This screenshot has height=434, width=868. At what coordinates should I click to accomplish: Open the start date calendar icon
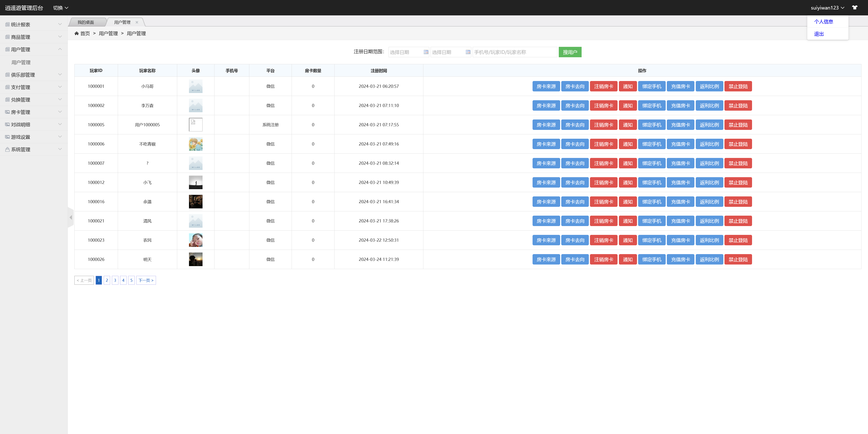[x=426, y=52]
